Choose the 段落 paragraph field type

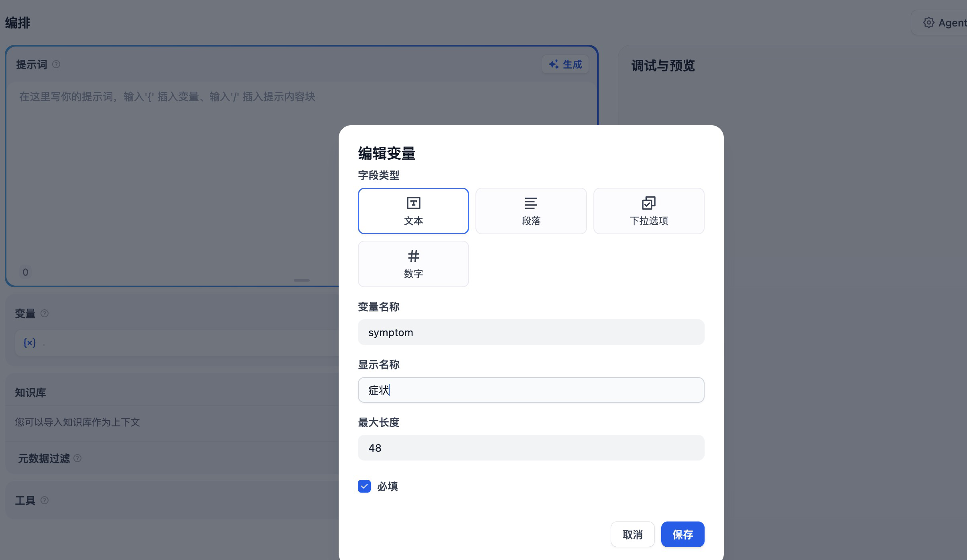(531, 211)
